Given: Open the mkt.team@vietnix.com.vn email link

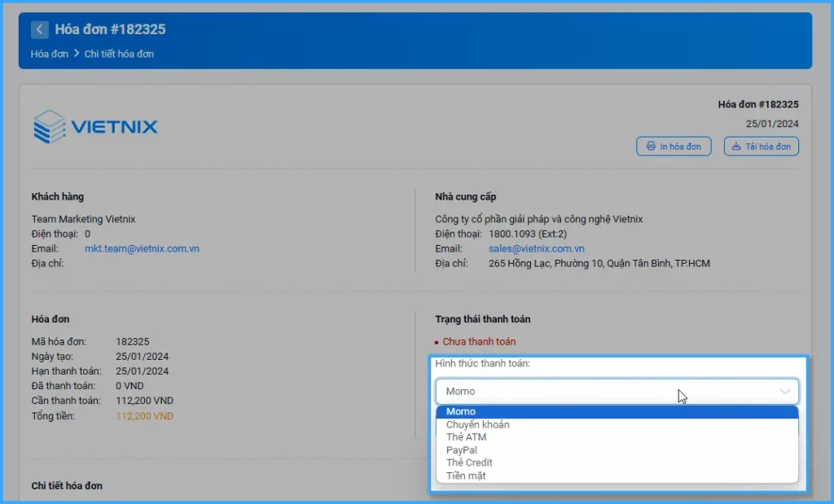Looking at the screenshot, I should click(142, 248).
